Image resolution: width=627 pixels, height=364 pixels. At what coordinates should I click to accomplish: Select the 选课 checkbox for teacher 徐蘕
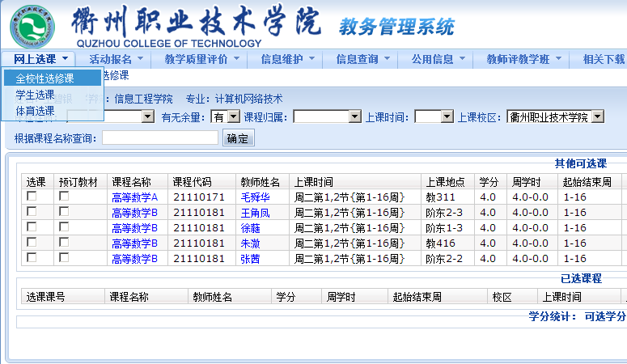[x=32, y=227]
